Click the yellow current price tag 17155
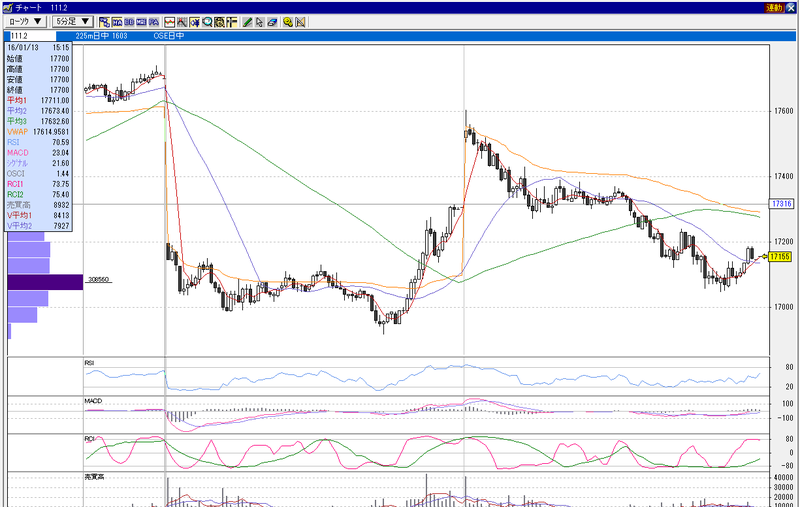This screenshot has width=800, height=507. (780, 257)
